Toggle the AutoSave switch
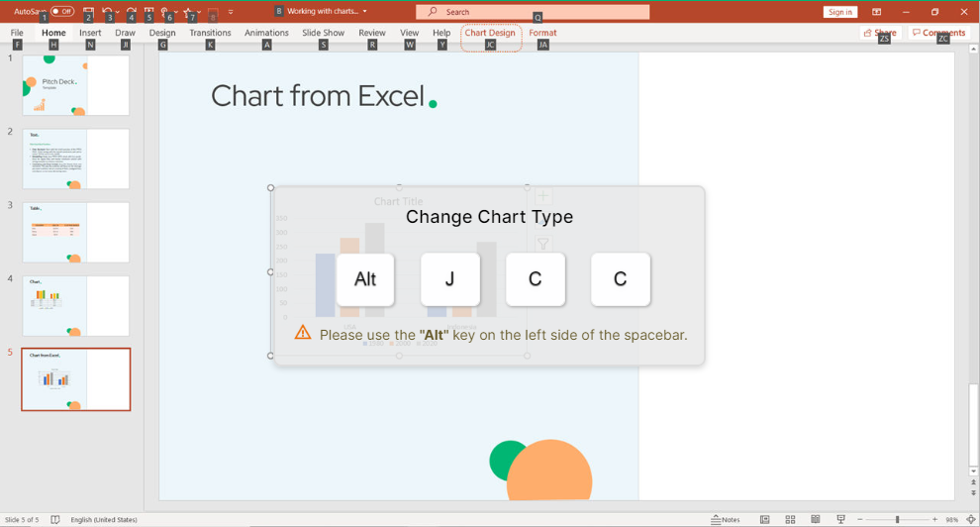980x527 pixels. pos(62,11)
